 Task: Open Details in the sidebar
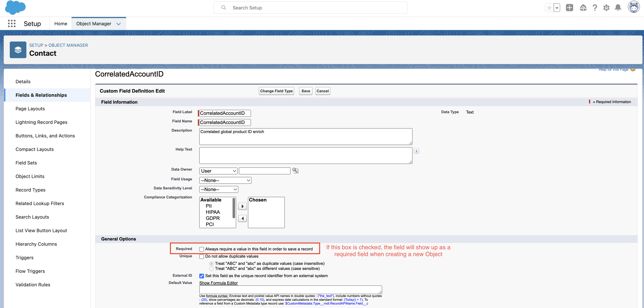point(23,82)
